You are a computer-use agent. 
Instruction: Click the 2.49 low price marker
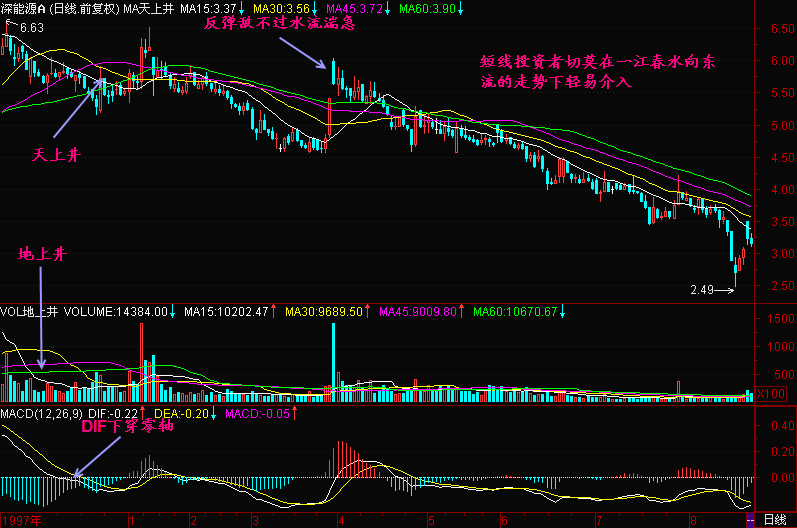coord(703,291)
